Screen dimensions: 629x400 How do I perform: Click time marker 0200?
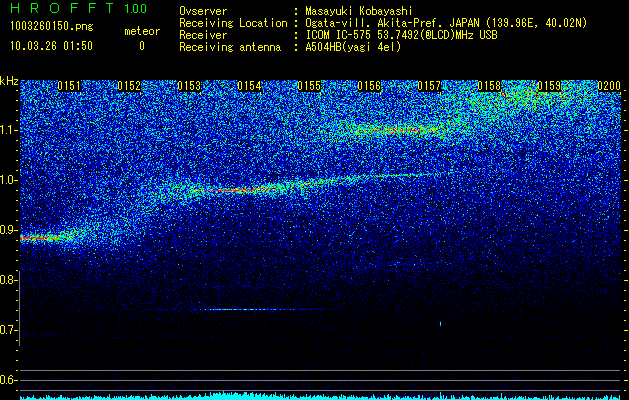point(609,86)
